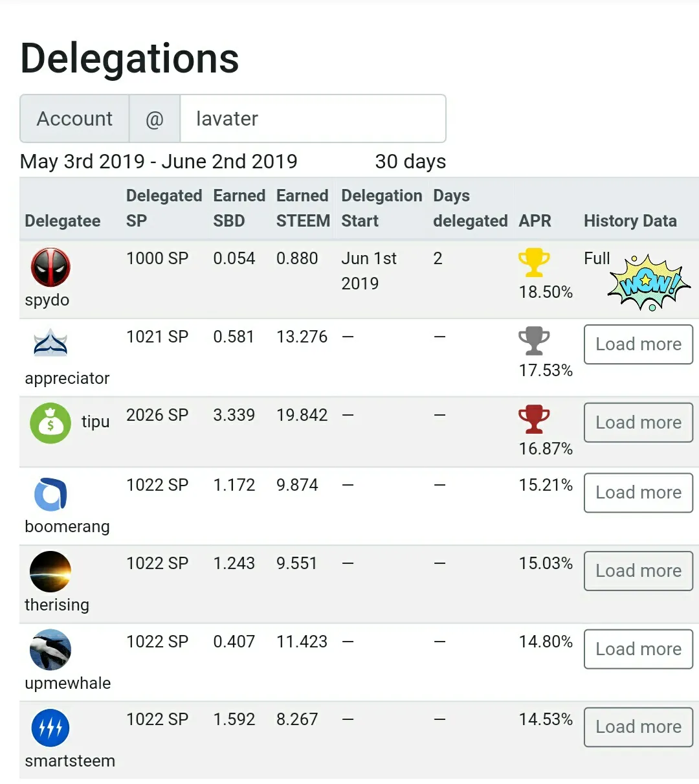Load more history for upmewhale
This screenshot has width=699, height=784.
(638, 649)
